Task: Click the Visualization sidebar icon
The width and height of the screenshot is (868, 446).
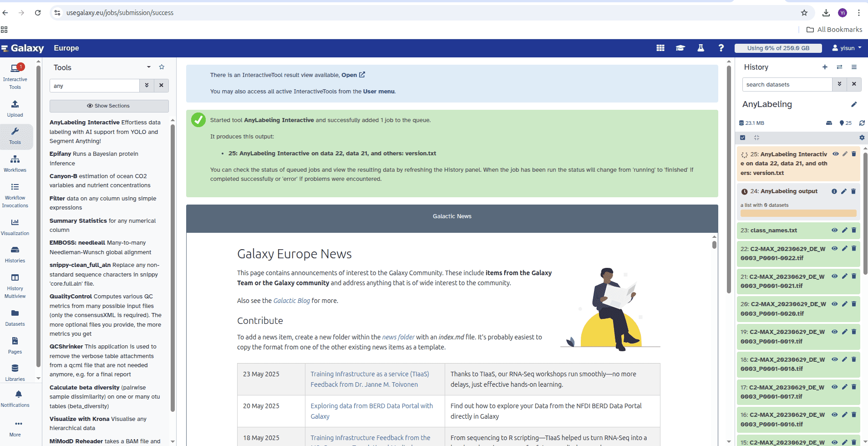Action: pos(15,226)
